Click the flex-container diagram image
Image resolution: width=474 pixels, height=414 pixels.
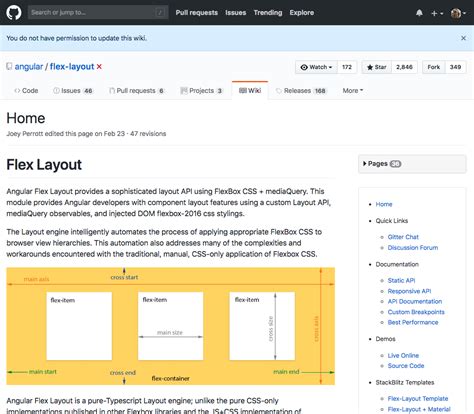[x=171, y=326]
